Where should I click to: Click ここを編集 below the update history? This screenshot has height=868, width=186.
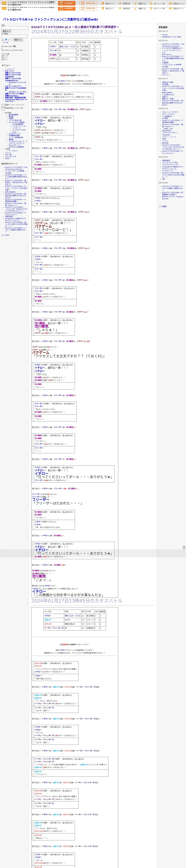[x=162, y=206]
